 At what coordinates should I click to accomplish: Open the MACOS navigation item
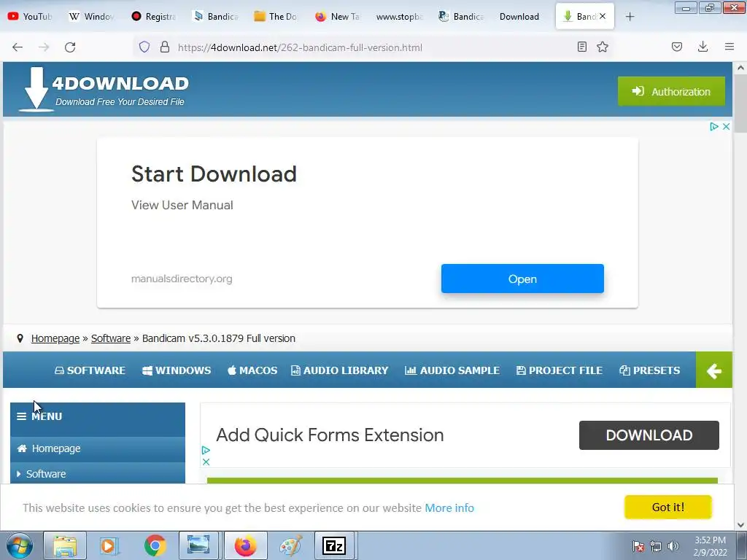[252, 370]
